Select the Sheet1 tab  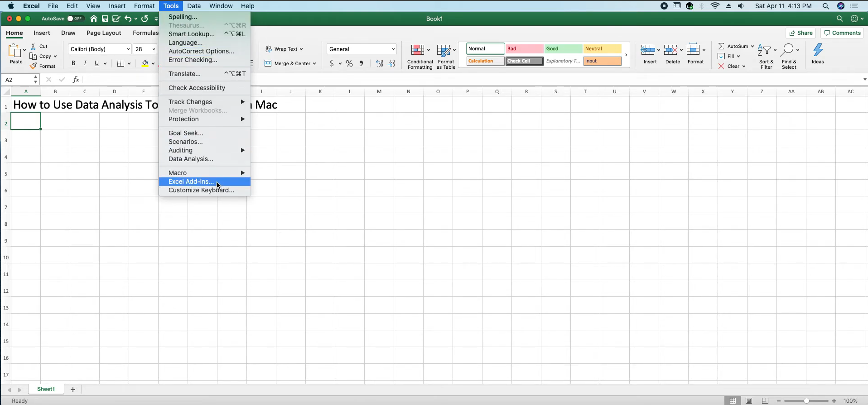(46, 389)
